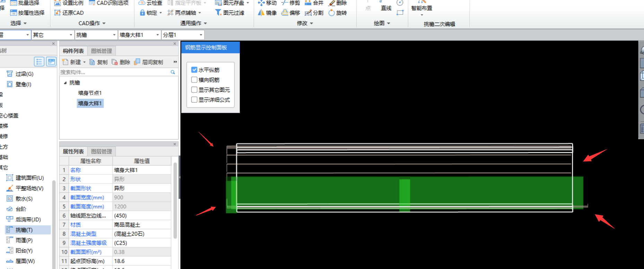Select 雨蓬(P) in navigation tree
644x269 pixels.
click(20, 240)
